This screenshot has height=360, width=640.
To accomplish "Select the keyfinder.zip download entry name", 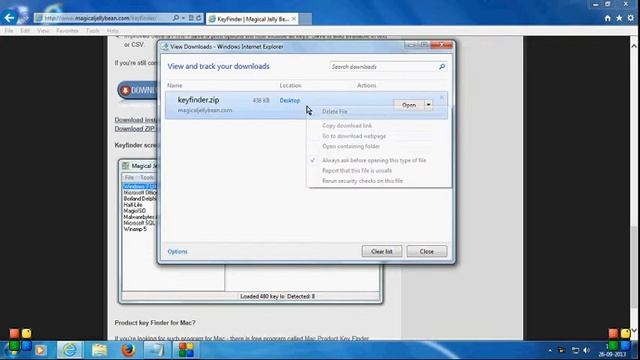I will tap(198, 100).
